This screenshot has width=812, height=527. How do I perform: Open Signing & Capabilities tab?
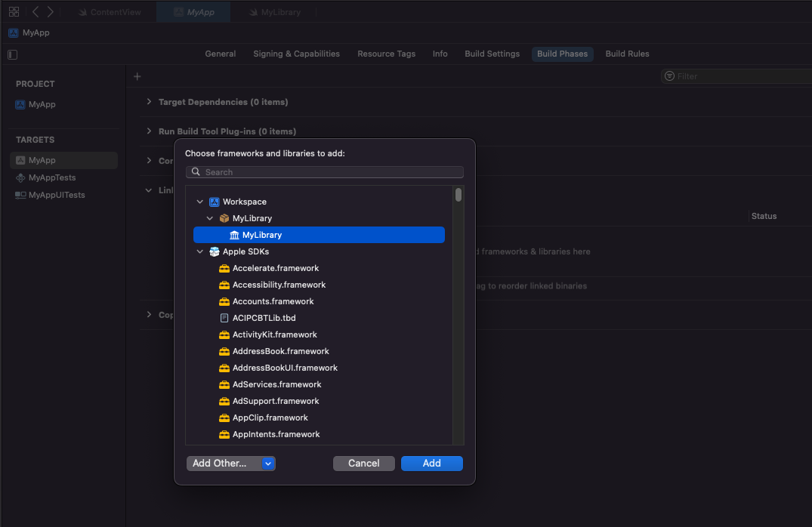[296, 54]
